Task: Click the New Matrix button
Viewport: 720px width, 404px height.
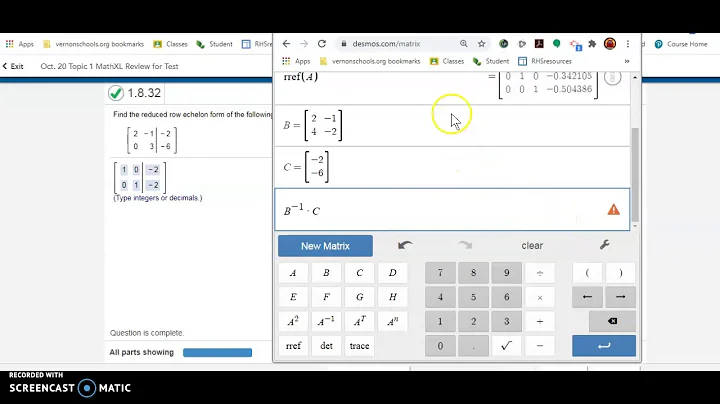Action: tap(325, 246)
